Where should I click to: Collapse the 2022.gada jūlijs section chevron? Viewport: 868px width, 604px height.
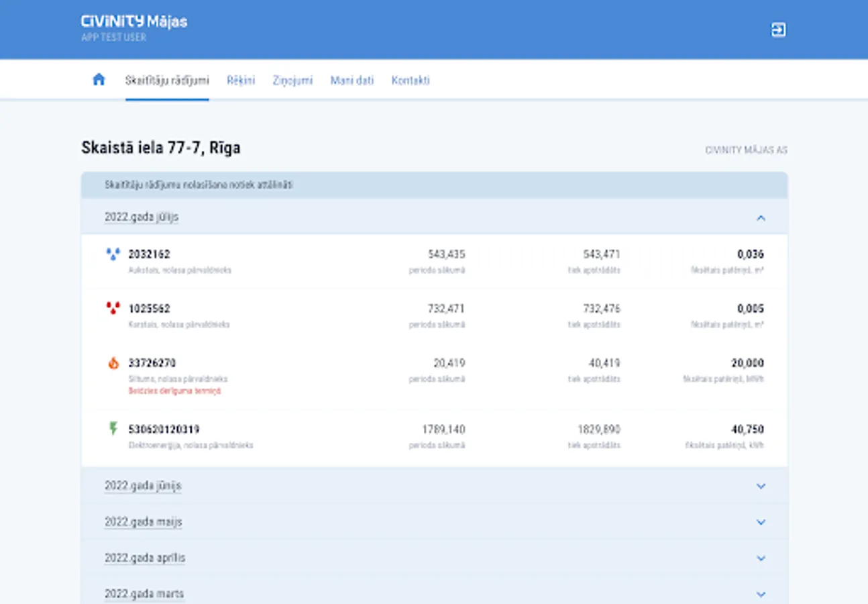click(761, 217)
